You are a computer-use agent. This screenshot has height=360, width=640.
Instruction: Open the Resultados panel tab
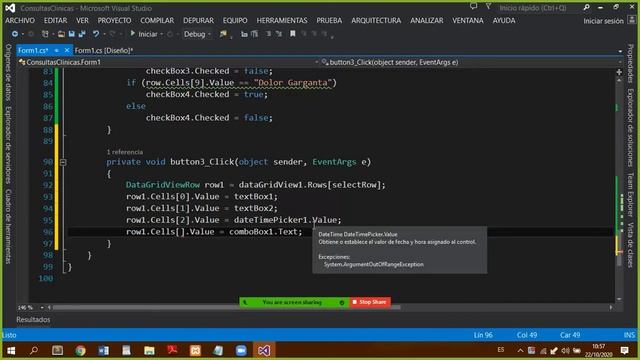click(x=33, y=320)
